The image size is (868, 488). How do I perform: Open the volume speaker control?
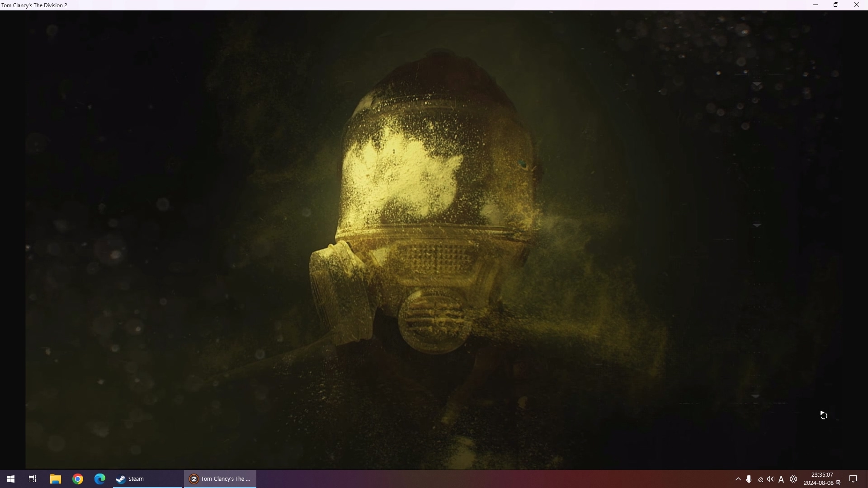point(770,479)
